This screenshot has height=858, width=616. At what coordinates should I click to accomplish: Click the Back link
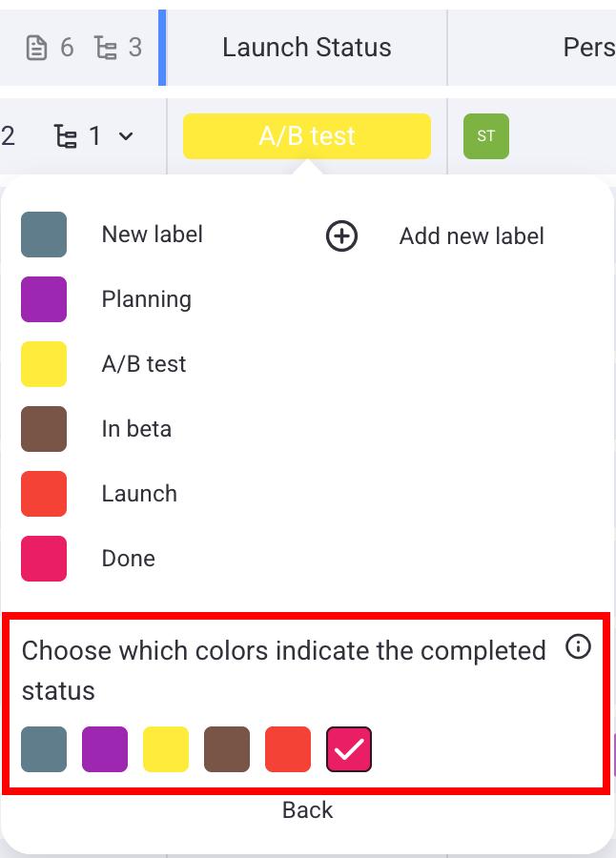[x=307, y=810]
